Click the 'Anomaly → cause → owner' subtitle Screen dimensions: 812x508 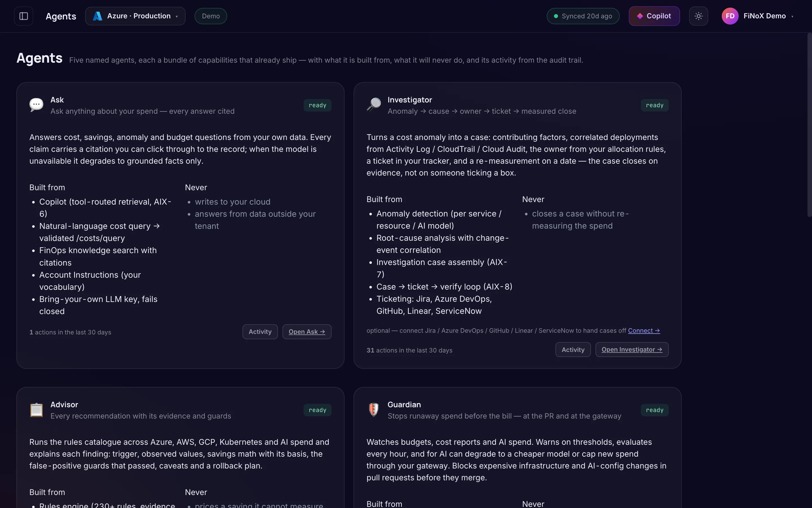[x=482, y=111]
